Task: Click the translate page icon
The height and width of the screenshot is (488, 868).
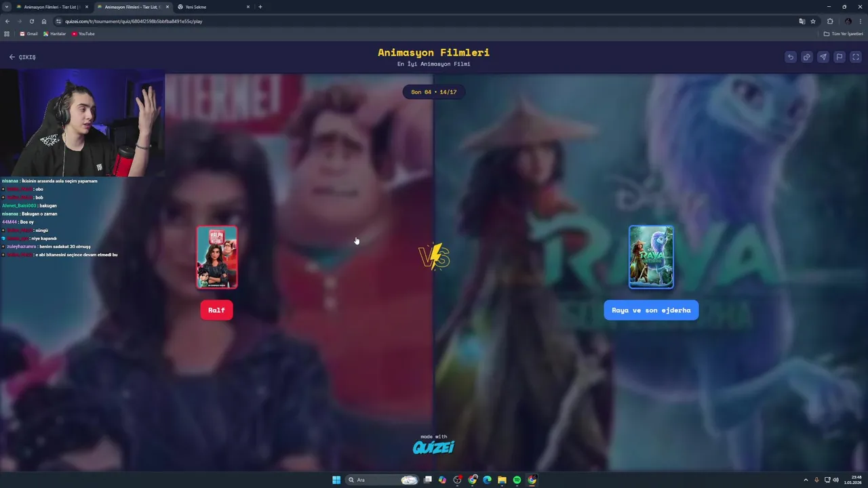Action: (x=802, y=21)
